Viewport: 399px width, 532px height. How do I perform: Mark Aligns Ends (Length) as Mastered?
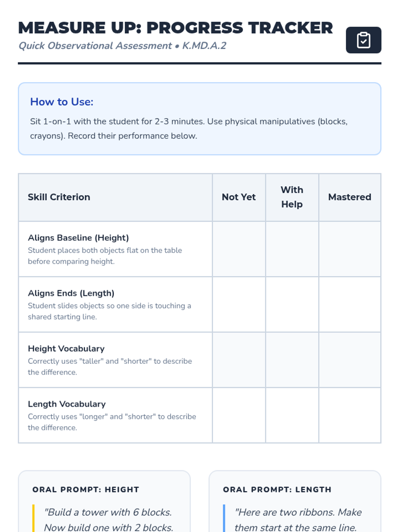[x=349, y=304]
